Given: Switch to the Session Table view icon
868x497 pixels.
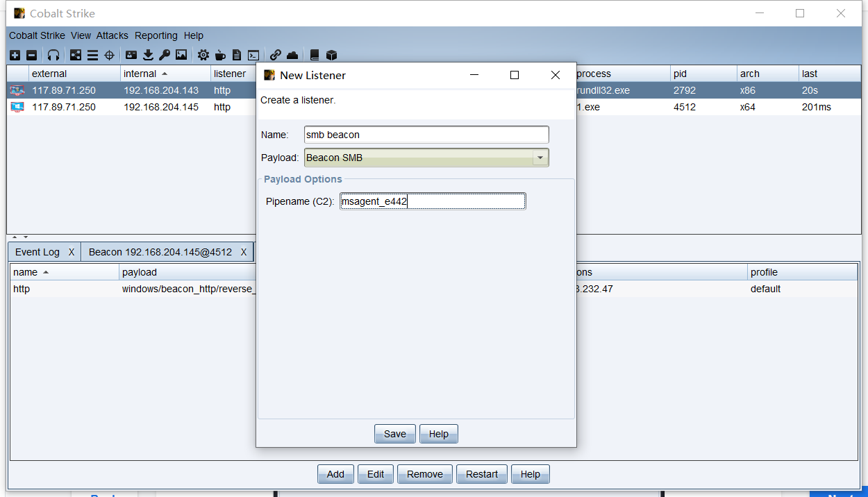Looking at the screenshot, I should (92, 55).
